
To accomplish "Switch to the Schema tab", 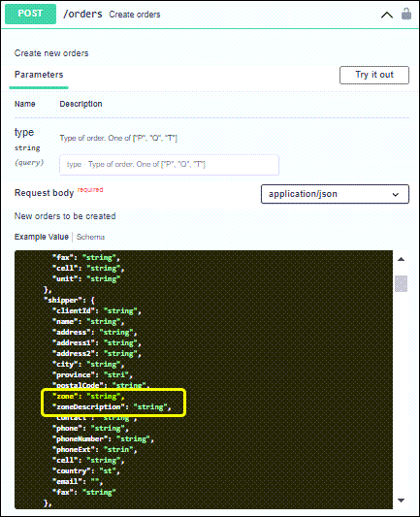I will 90,237.
